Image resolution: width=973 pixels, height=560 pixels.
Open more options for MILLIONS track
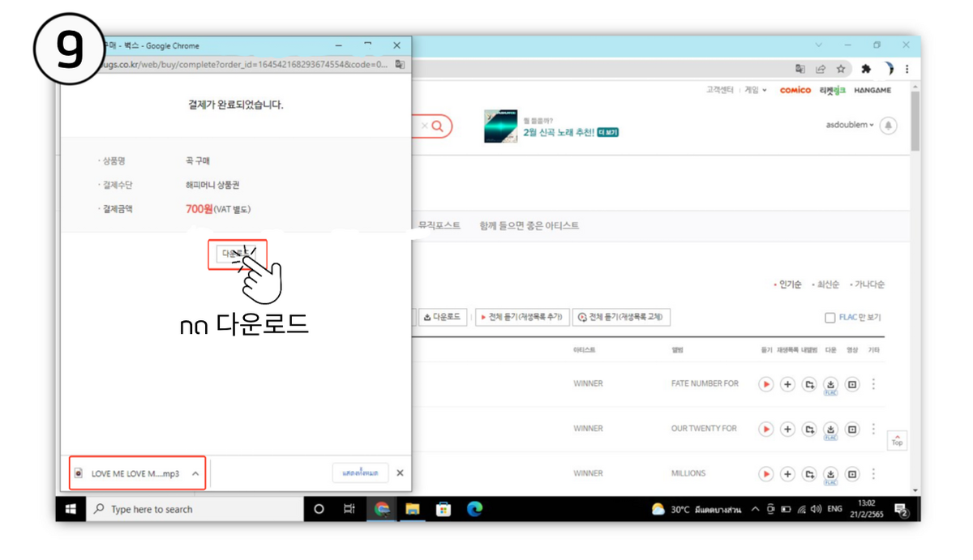873,473
